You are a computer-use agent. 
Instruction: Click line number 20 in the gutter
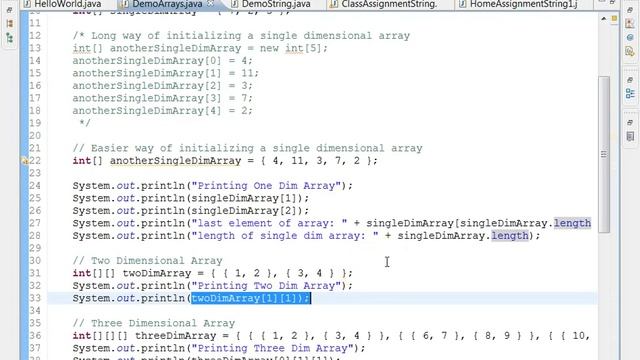(x=35, y=136)
